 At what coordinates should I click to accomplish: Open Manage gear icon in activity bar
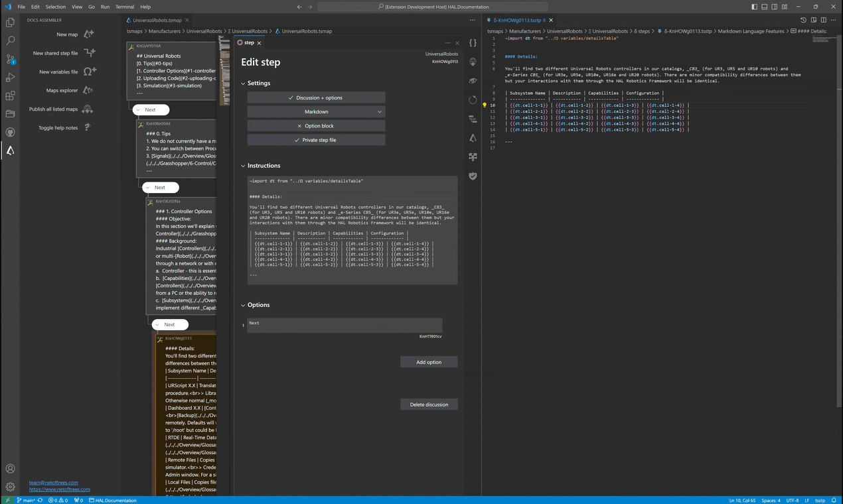[x=10, y=487]
